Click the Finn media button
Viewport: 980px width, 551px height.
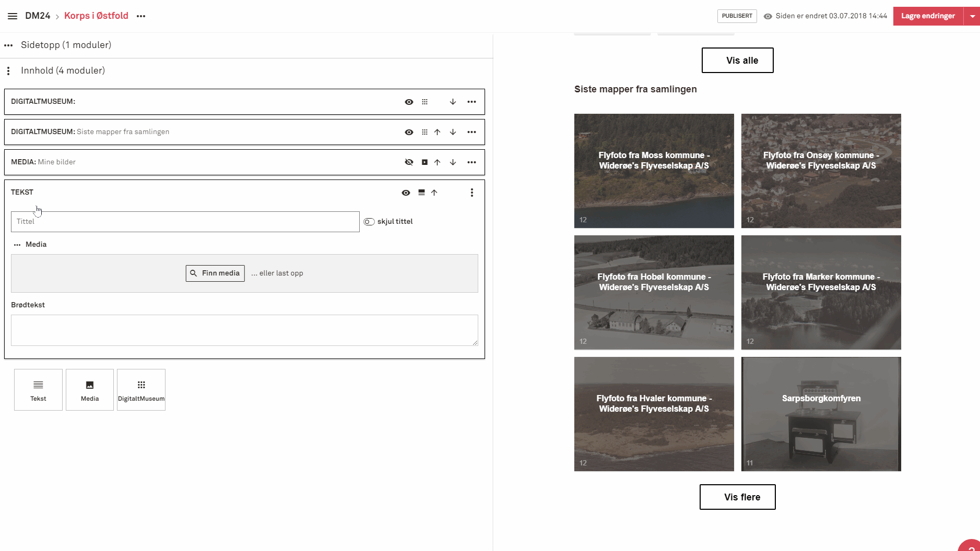pos(215,273)
